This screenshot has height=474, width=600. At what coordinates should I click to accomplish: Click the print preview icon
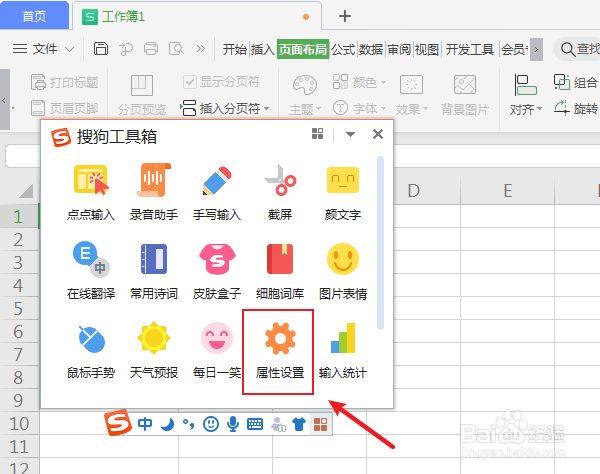[x=176, y=49]
